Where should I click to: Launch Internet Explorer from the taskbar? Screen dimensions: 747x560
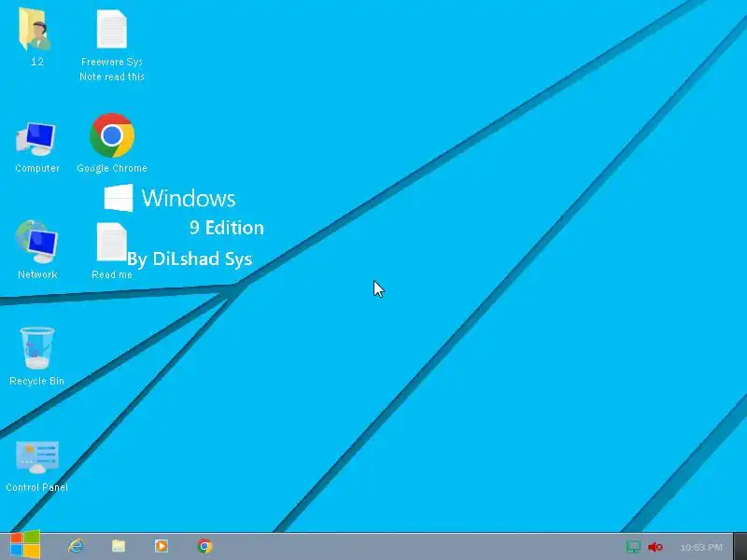(76, 546)
